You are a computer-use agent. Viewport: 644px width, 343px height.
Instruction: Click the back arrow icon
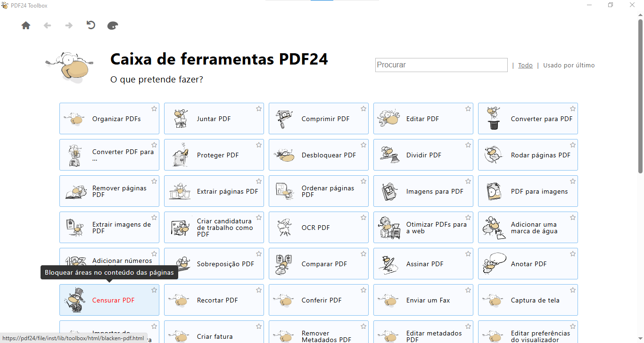tap(47, 25)
